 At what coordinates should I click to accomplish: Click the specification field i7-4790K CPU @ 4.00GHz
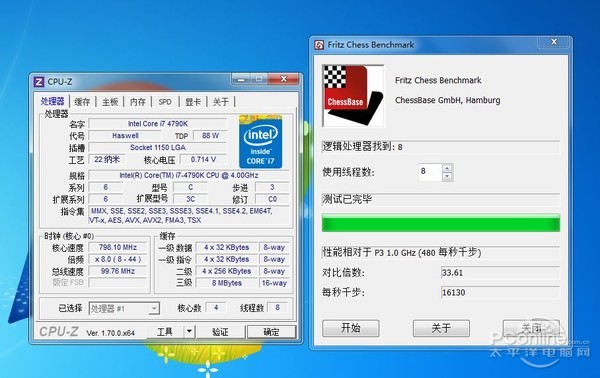click(x=189, y=175)
